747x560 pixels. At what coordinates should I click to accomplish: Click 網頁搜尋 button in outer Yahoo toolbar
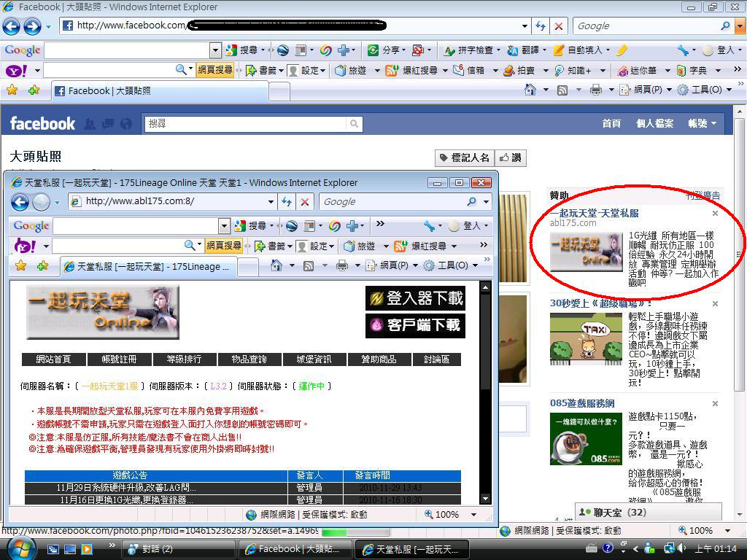(215, 71)
